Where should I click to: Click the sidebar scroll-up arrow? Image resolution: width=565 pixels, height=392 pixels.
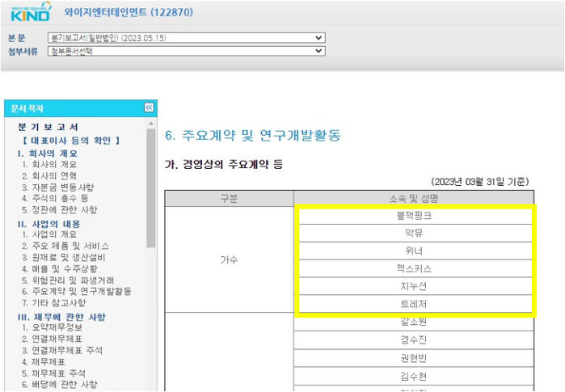tap(151, 124)
